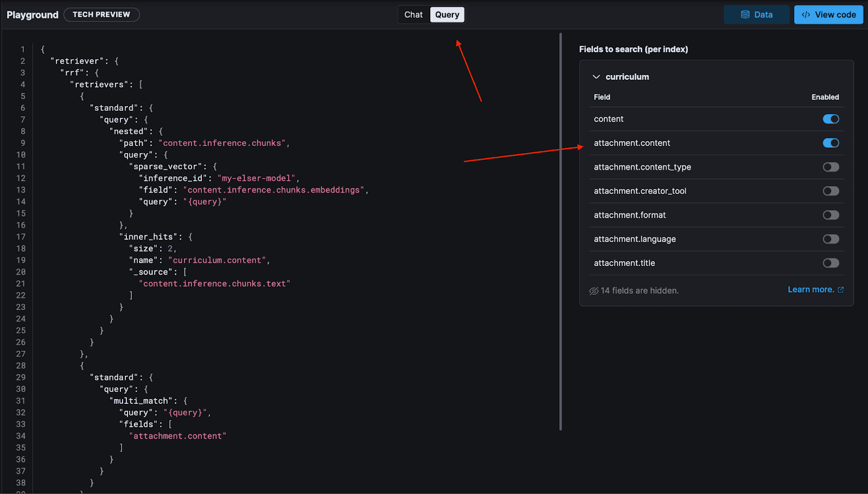The image size is (868, 494).
Task: Click the hidden-fields eye icon
Action: [x=593, y=290]
